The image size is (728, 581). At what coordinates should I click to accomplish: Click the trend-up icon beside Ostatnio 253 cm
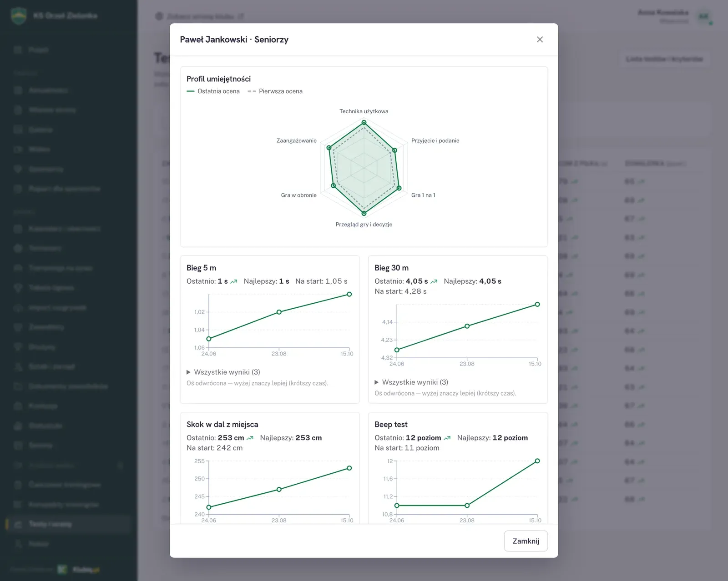click(x=250, y=438)
